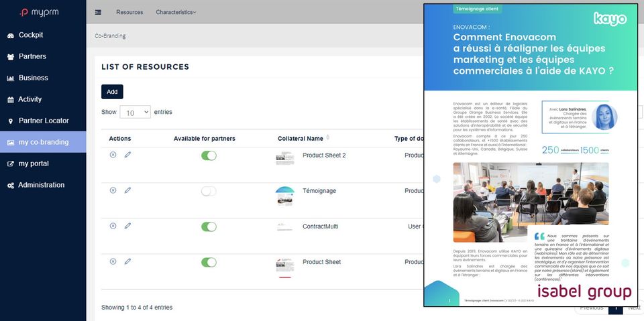The image size is (644, 321).
Task: Click Lara Salindres portrait in preview
Action: coord(604,117)
